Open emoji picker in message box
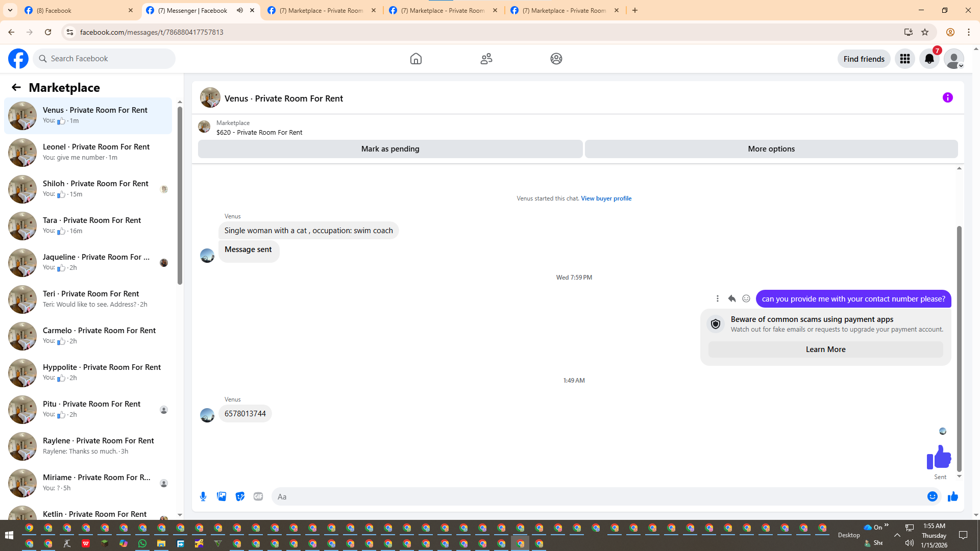This screenshot has height=551, width=980. coord(932,496)
